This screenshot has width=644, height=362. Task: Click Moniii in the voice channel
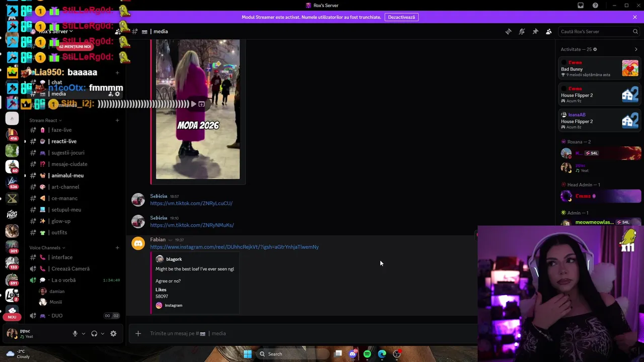[55, 302]
